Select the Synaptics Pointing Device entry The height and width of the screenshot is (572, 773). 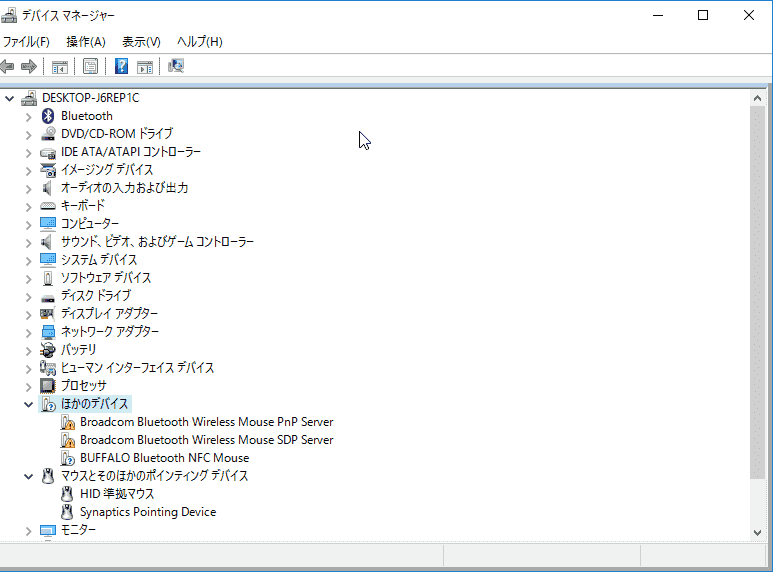(148, 512)
